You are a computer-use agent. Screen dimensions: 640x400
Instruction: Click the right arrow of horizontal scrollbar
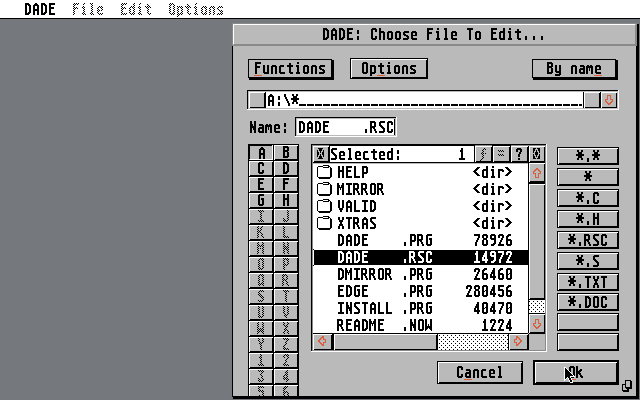(518, 341)
